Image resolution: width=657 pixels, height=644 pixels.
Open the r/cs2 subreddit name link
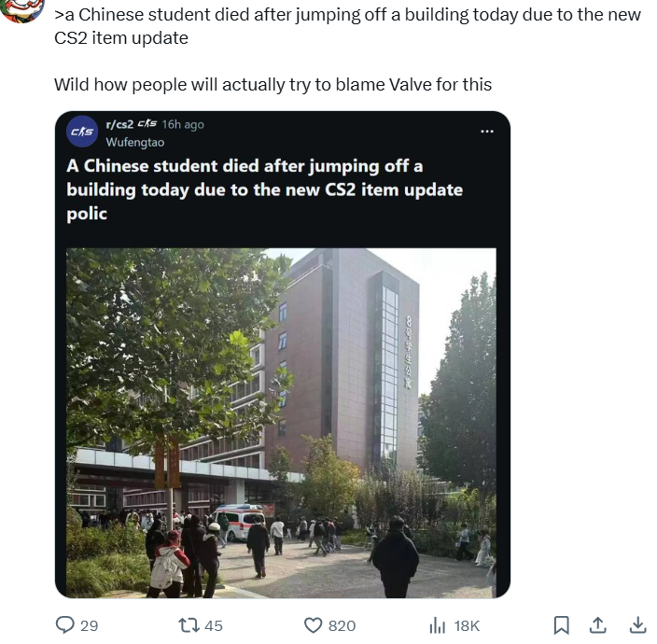119,124
